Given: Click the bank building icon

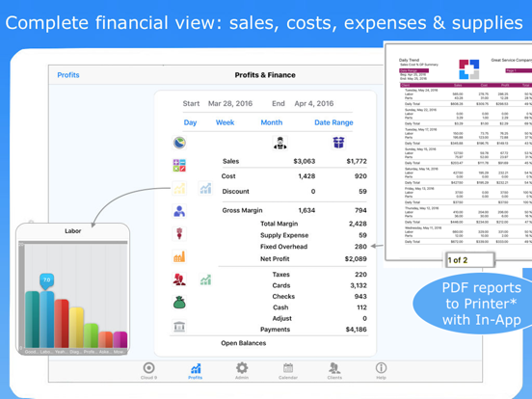Looking at the screenshot, I should (x=179, y=326).
